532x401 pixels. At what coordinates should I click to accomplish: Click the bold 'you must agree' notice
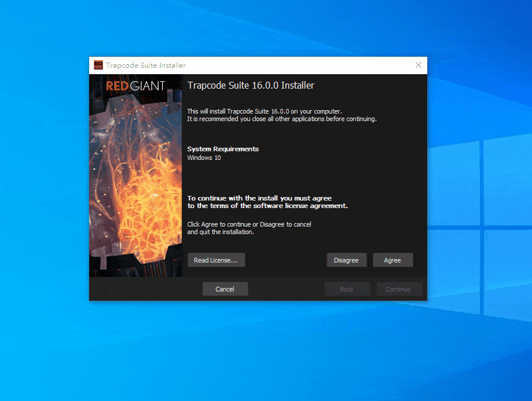267,202
